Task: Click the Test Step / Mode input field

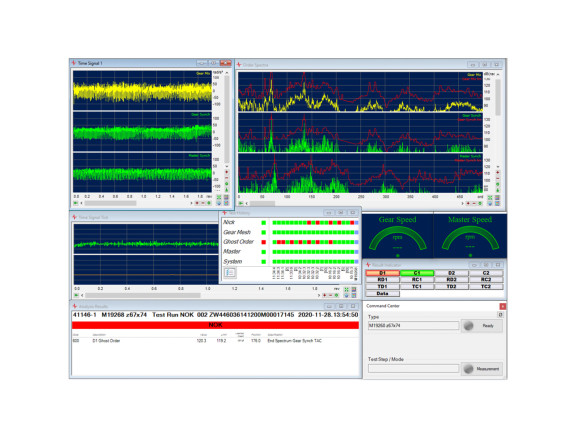Action: [413, 368]
